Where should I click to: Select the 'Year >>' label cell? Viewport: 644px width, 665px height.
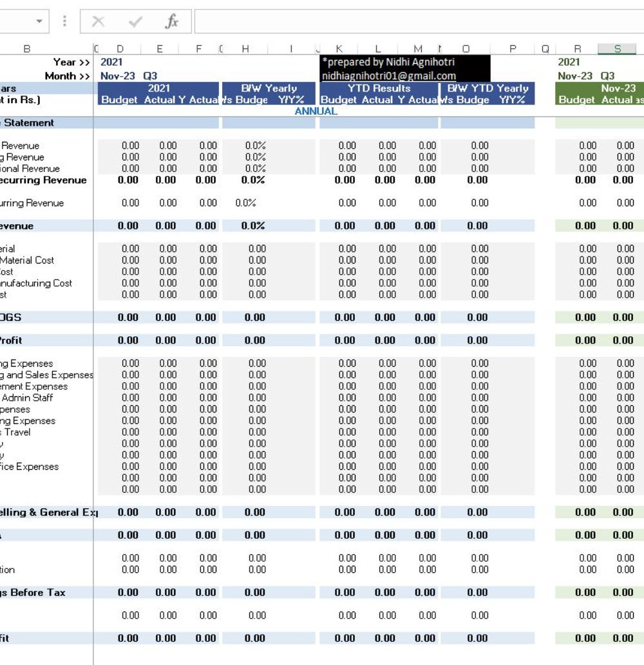point(71,62)
